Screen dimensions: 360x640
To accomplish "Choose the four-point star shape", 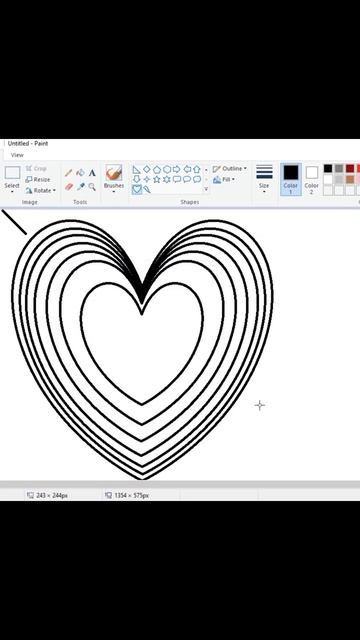I will [147, 179].
